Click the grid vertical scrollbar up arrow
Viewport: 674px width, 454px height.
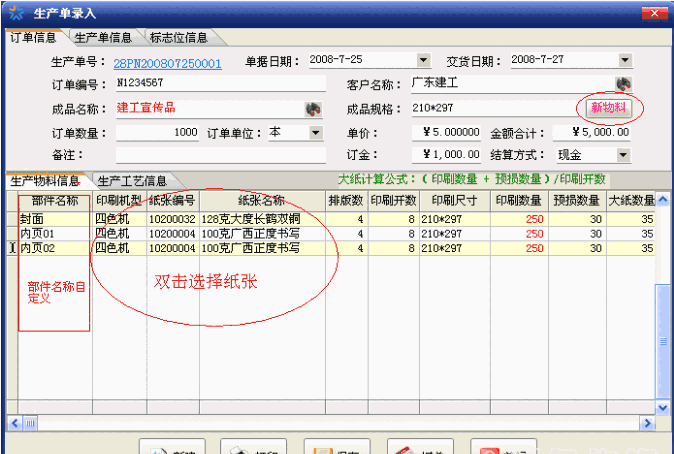point(663,199)
